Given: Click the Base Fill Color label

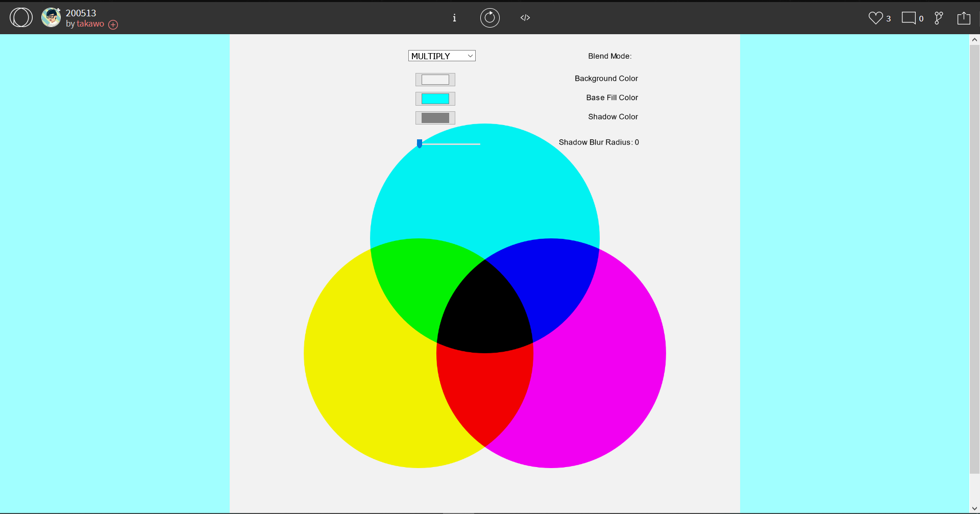Looking at the screenshot, I should click(x=612, y=97).
